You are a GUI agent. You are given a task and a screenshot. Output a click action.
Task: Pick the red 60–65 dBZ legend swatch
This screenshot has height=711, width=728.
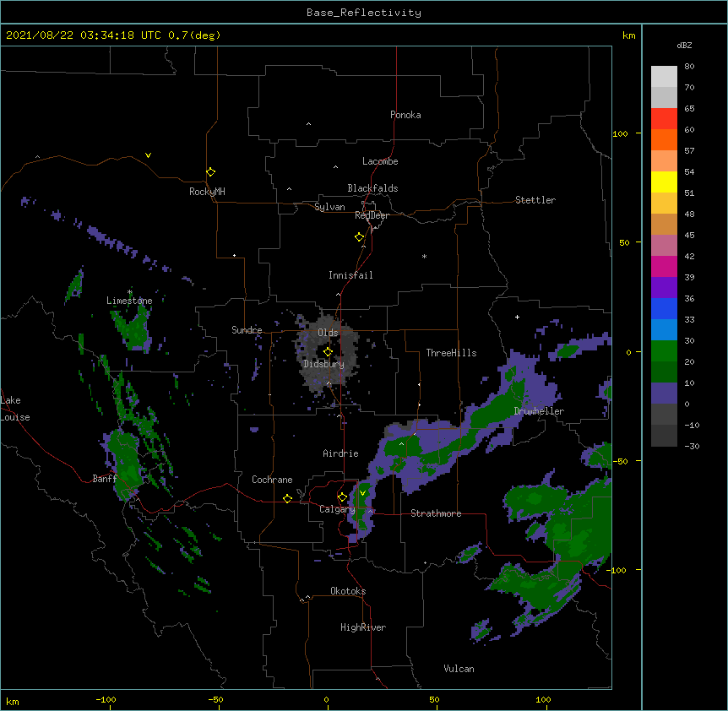tap(664, 119)
